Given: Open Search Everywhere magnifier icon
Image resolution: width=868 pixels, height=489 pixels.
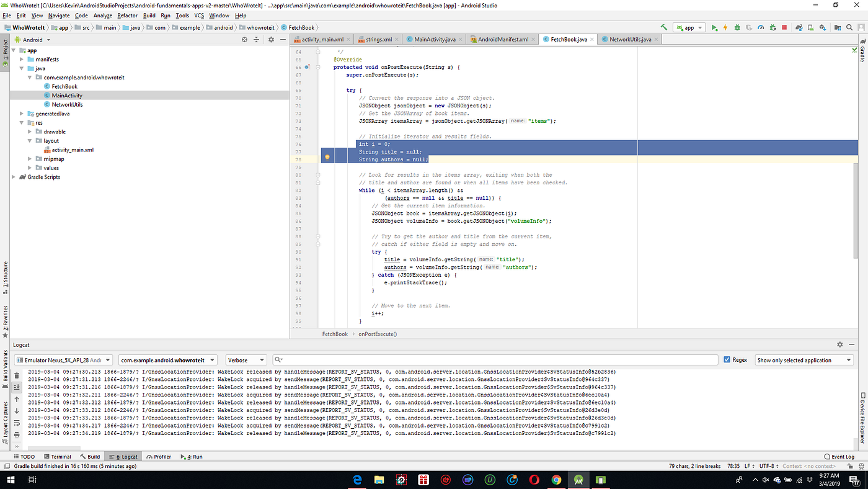Looking at the screenshot, I should click(x=849, y=27).
